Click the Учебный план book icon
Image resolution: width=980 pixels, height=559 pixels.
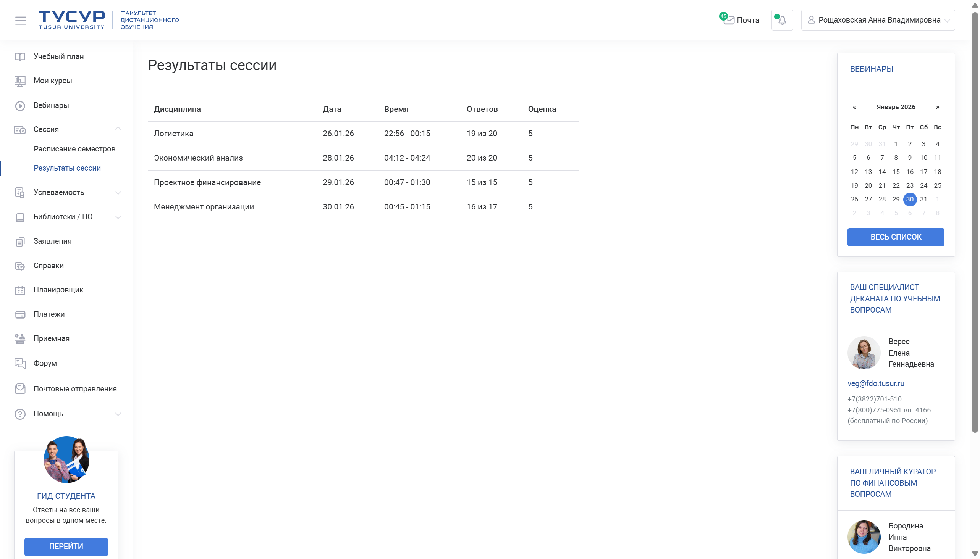tap(20, 57)
